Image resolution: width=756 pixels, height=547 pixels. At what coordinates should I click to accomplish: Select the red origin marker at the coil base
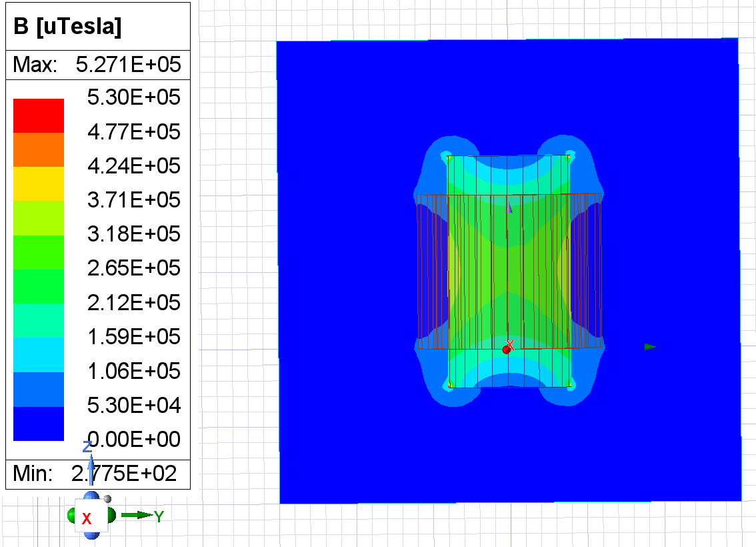[506, 350]
